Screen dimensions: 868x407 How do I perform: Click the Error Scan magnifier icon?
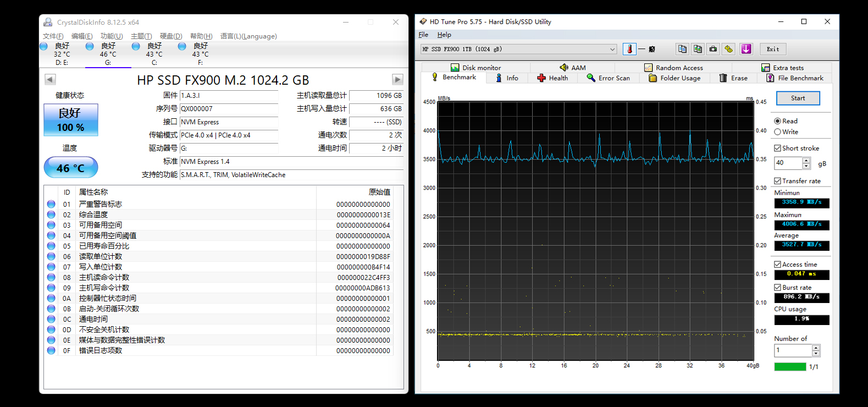(x=591, y=78)
